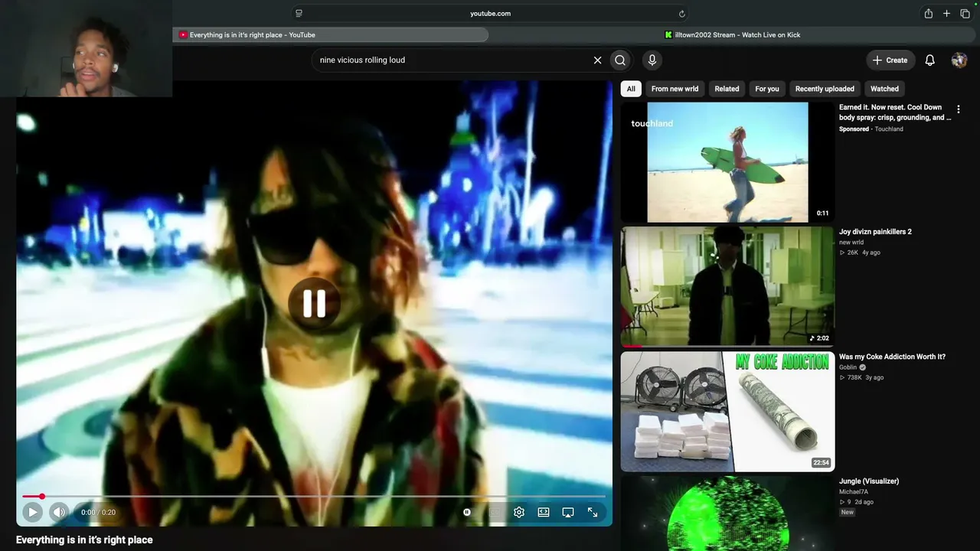
Task: Open the video settings gear
Action: (519, 512)
